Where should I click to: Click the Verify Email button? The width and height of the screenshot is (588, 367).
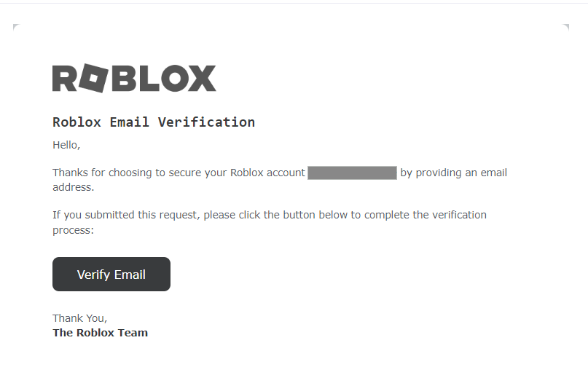111,274
